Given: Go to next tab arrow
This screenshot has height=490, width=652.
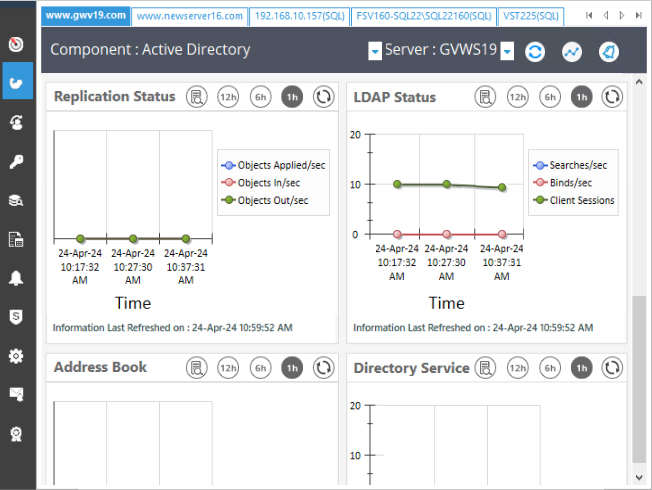Looking at the screenshot, I should tap(622, 15).
